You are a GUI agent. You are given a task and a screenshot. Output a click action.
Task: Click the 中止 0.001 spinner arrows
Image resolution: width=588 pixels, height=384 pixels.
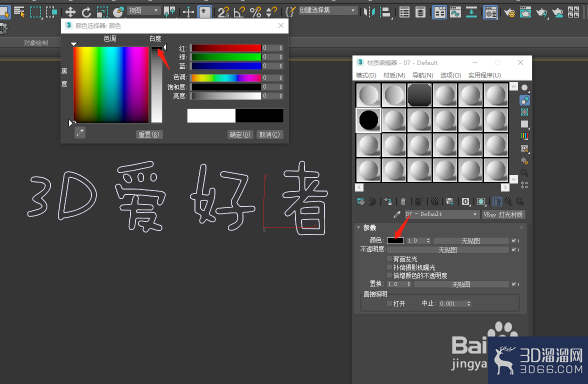pyautogui.click(x=469, y=304)
